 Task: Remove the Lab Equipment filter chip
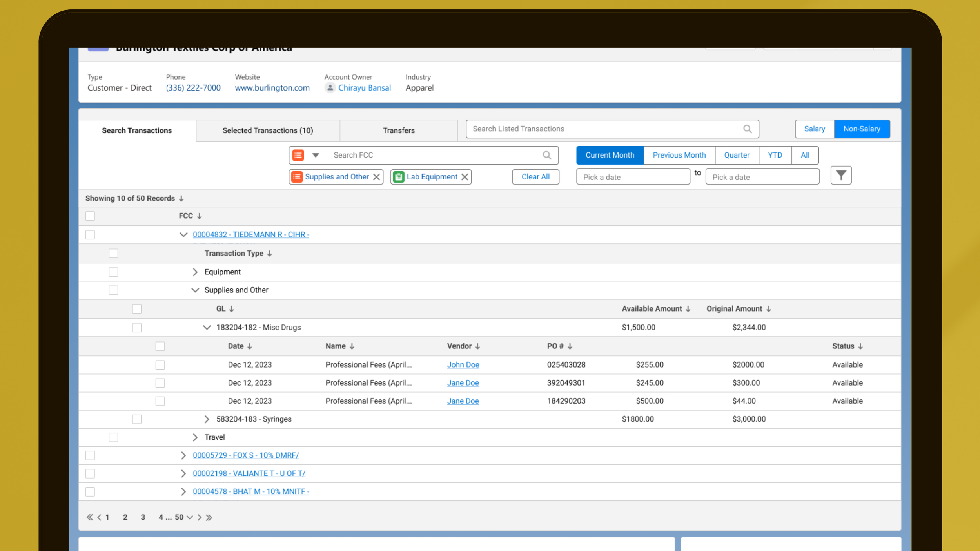tap(465, 177)
